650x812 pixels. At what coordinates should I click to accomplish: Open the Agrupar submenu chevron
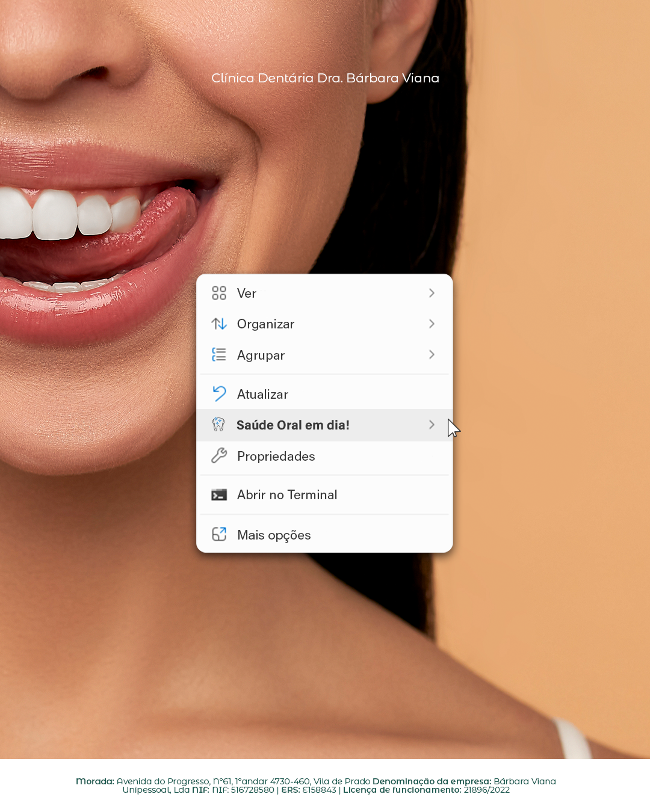432,355
